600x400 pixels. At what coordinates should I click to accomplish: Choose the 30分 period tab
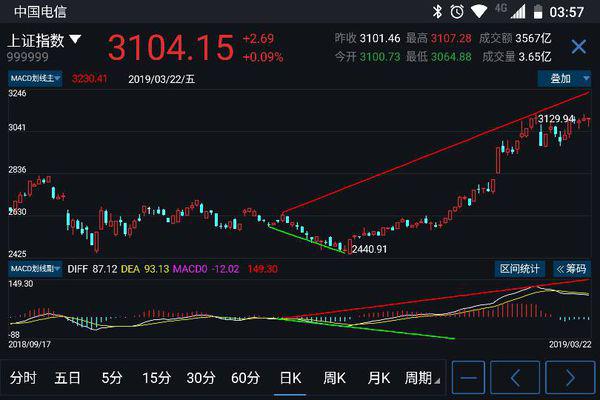coord(201,378)
